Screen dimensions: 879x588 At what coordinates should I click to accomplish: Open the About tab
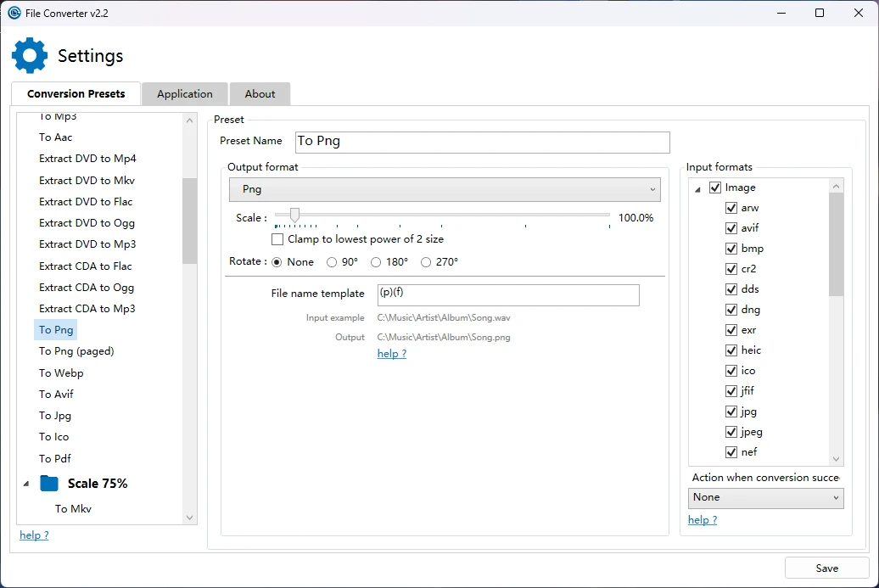[x=260, y=94]
